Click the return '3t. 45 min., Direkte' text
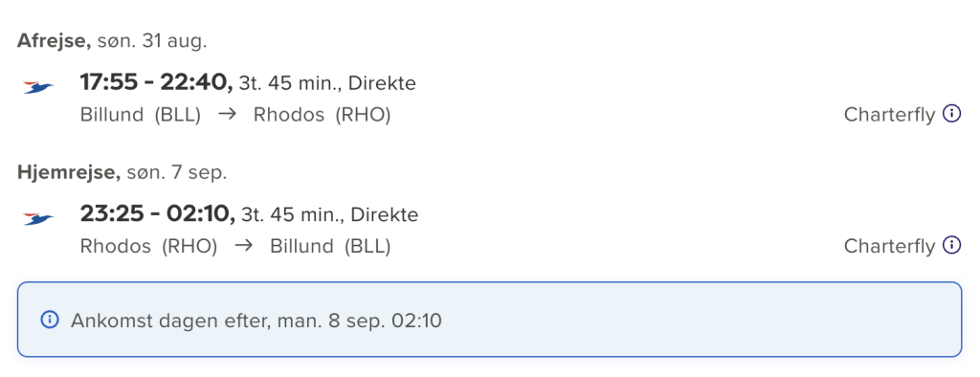The width and height of the screenshot is (980, 377). coord(330,214)
